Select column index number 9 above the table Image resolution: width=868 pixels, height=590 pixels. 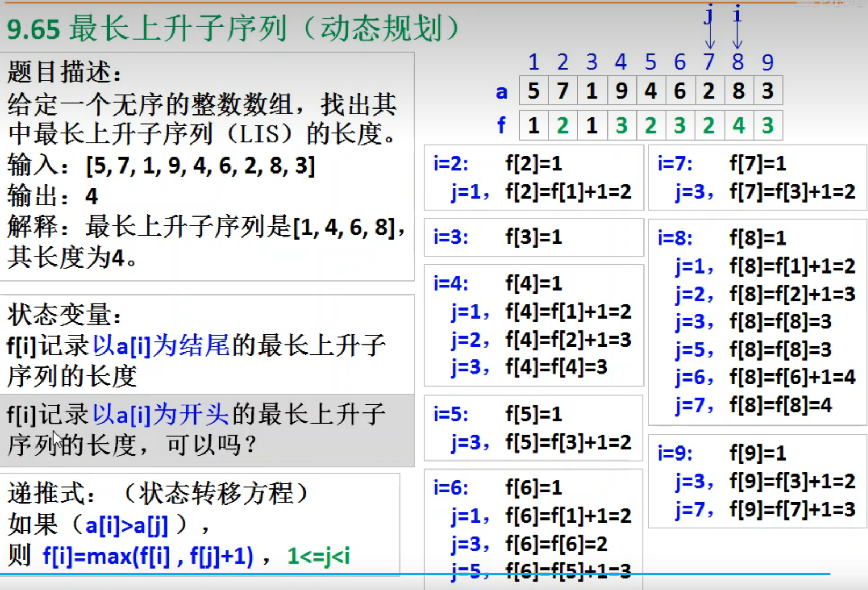(767, 62)
